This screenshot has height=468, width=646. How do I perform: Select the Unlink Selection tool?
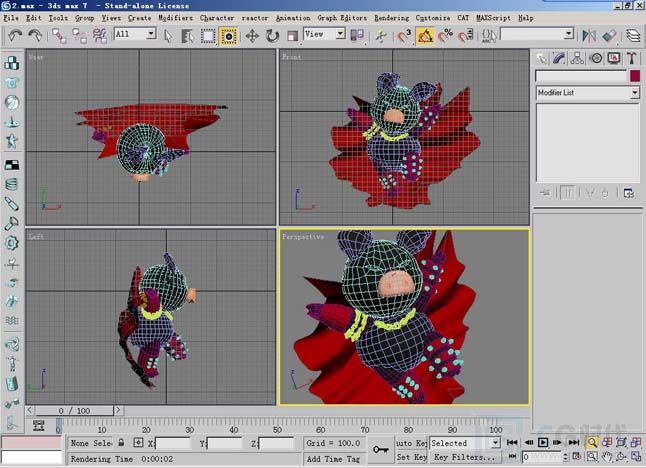coord(80,36)
